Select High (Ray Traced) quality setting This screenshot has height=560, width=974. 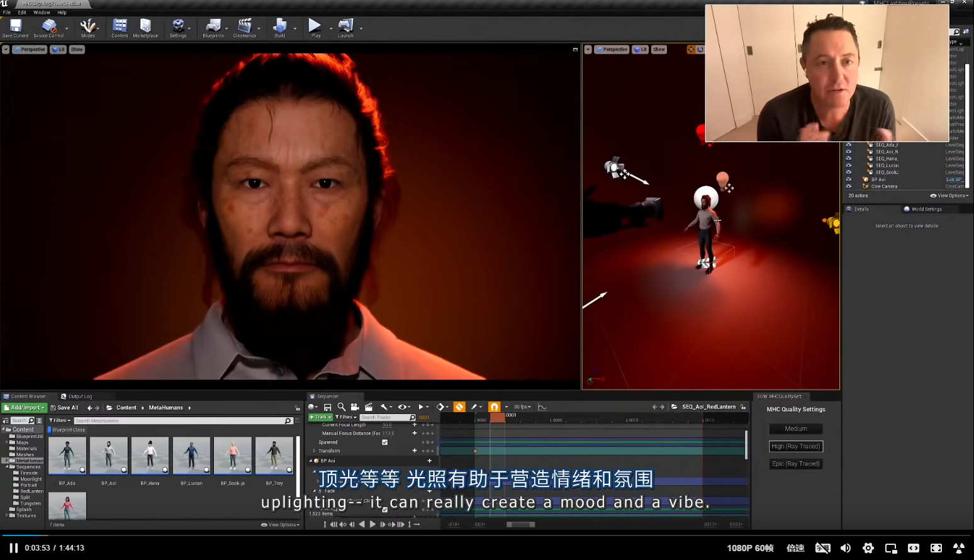796,446
